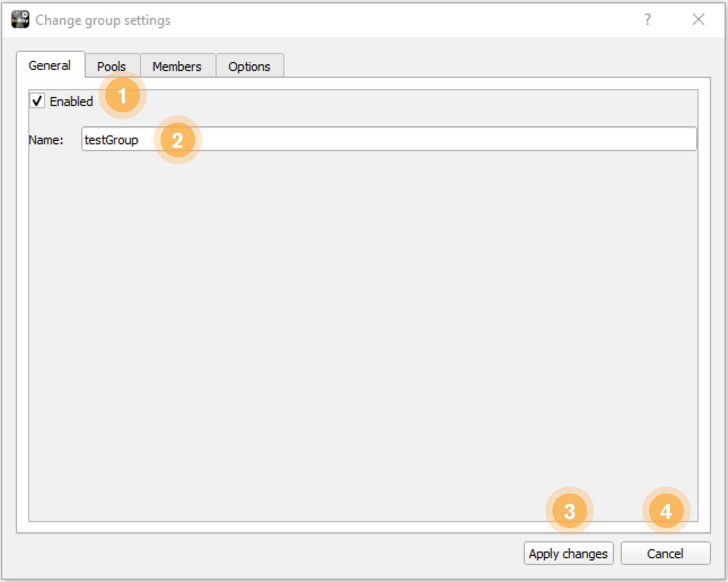Click the Name: field label
The height and width of the screenshot is (582, 728).
pyautogui.click(x=46, y=140)
